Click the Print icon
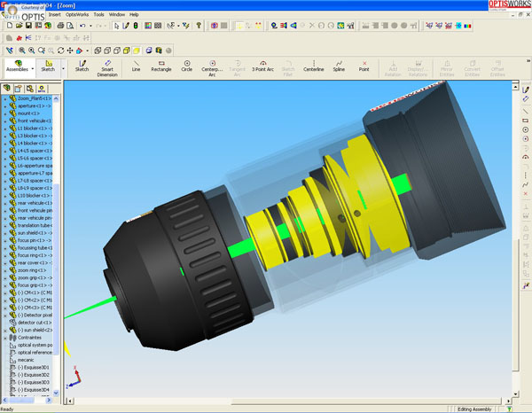The height and width of the screenshot is (413, 532). (60, 26)
